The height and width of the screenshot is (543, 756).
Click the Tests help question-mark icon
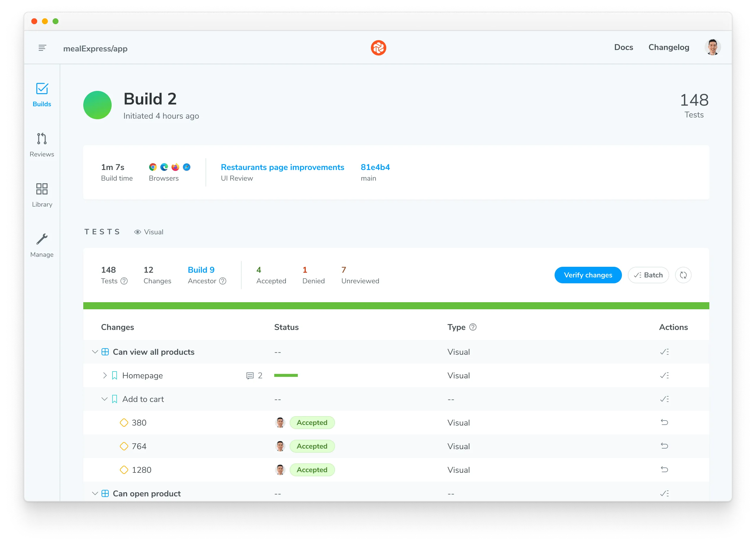pyautogui.click(x=124, y=281)
